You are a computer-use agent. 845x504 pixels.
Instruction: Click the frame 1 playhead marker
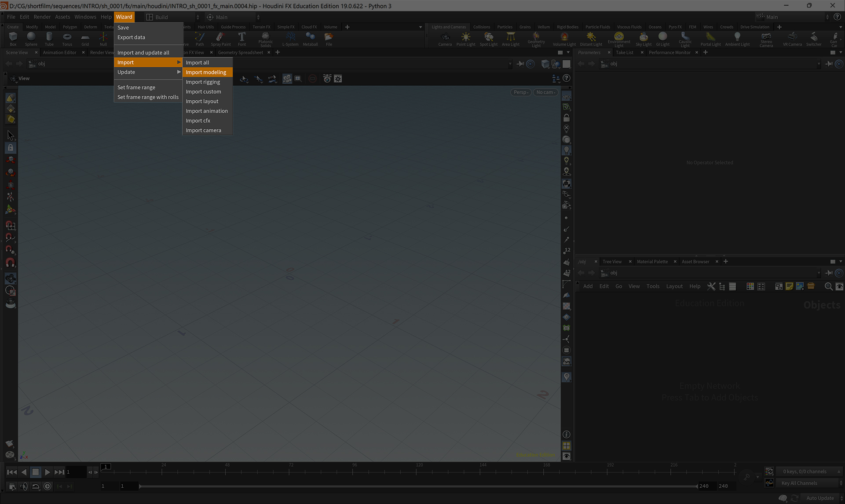(106, 467)
